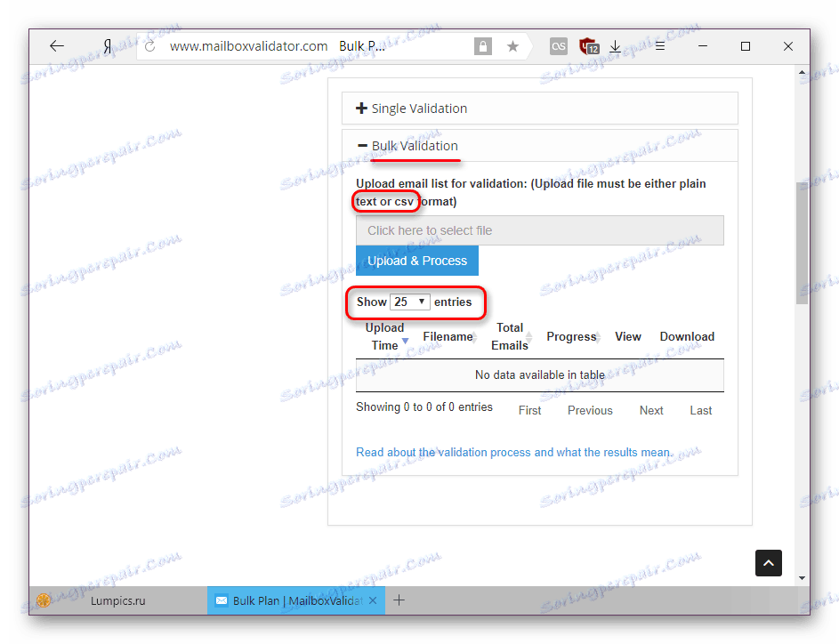This screenshot has height=644, width=839.
Task: Open the Show 25 entries dropdown
Action: coord(410,302)
